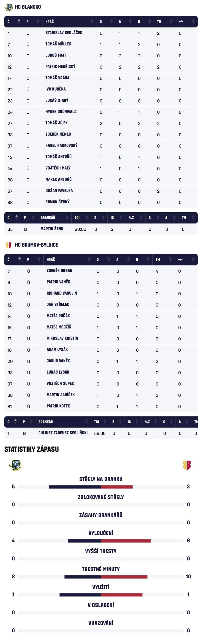Click the Střely na branku stat bar

coord(101,487)
